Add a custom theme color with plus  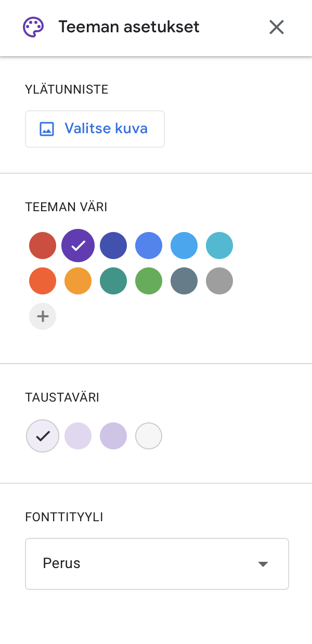click(43, 316)
